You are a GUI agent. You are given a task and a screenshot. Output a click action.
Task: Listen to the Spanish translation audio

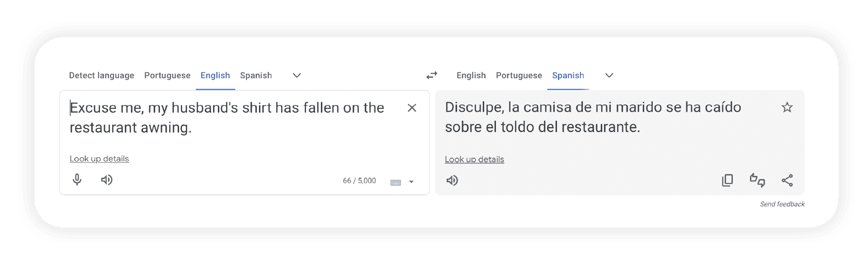pyautogui.click(x=452, y=181)
